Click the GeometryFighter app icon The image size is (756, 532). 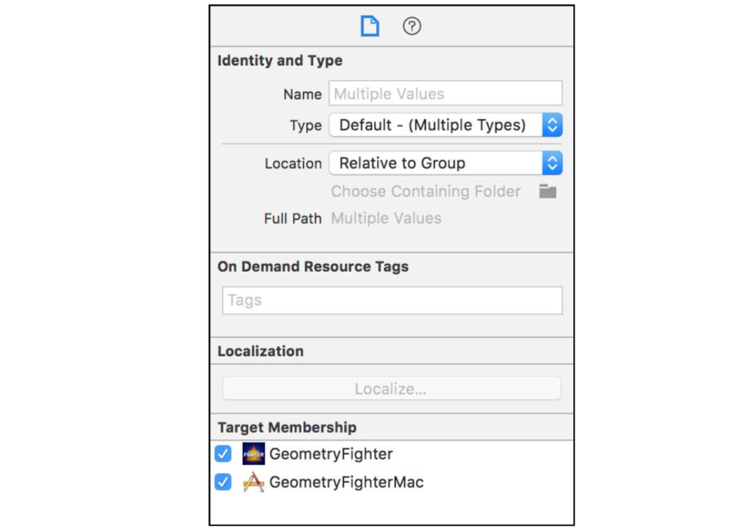pyautogui.click(x=254, y=453)
